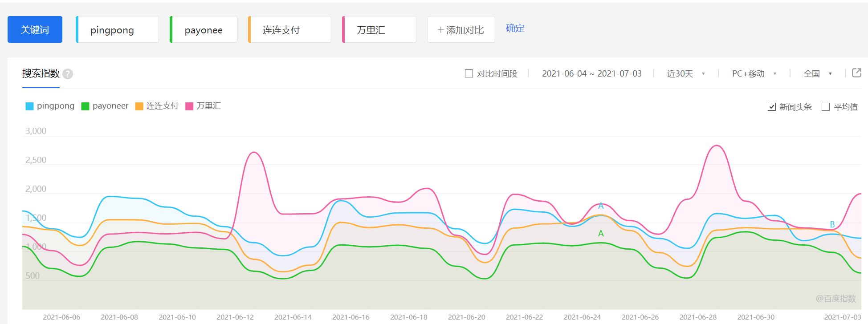Click the payoneer keyword input field

pyautogui.click(x=204, y=29)
